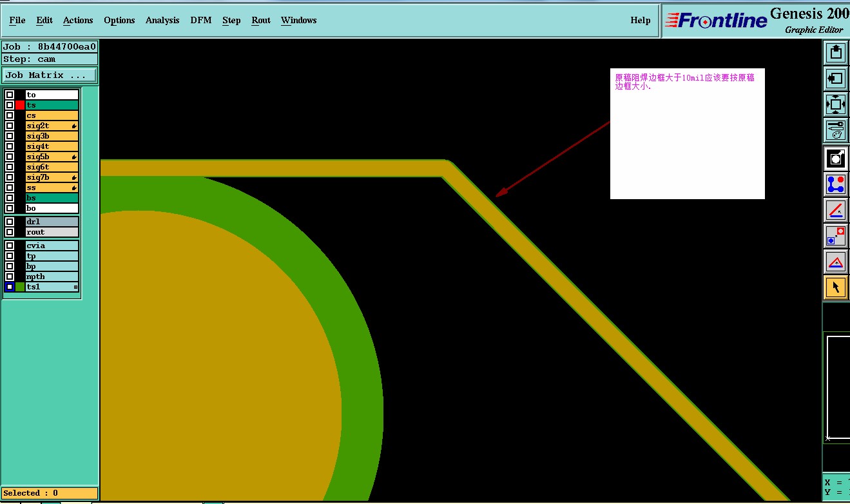850x504 pixels.
Task: Open the File menu
Action: [17, 21]
